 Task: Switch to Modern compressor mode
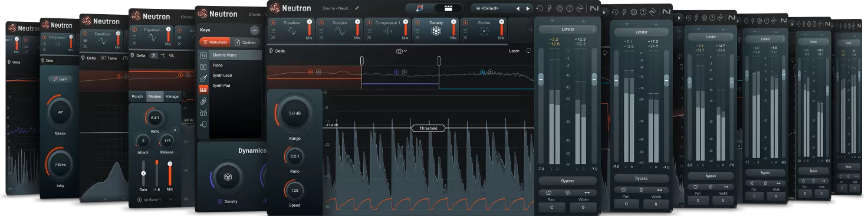click(155, 96)
